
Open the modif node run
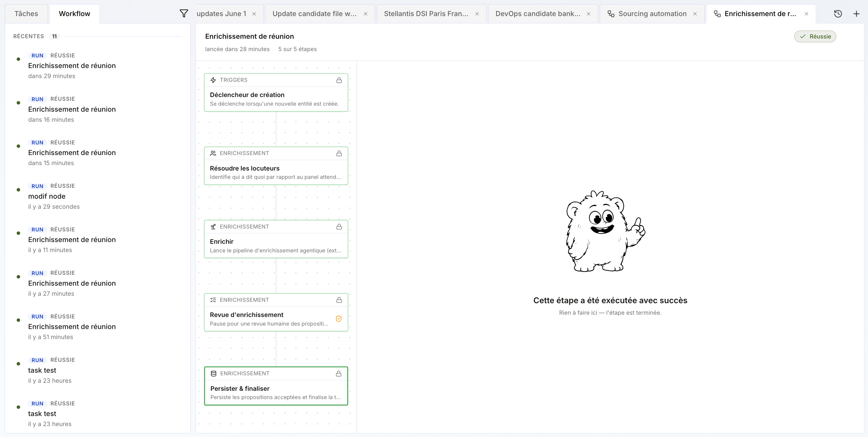[98, 196]
